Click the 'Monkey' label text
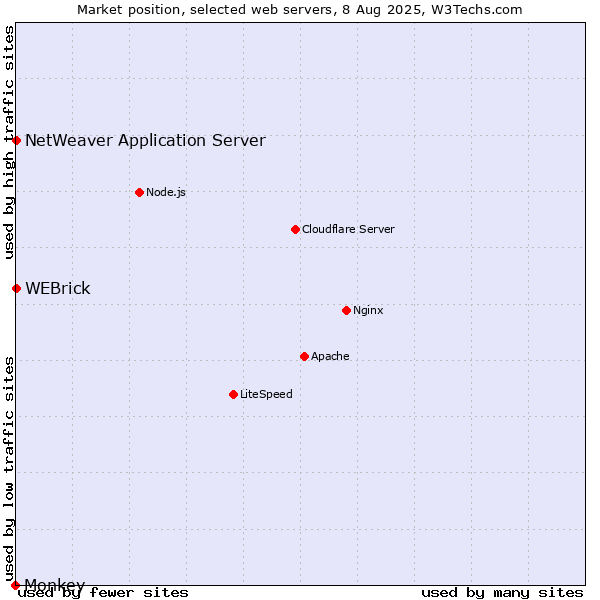 click(55, 585)
